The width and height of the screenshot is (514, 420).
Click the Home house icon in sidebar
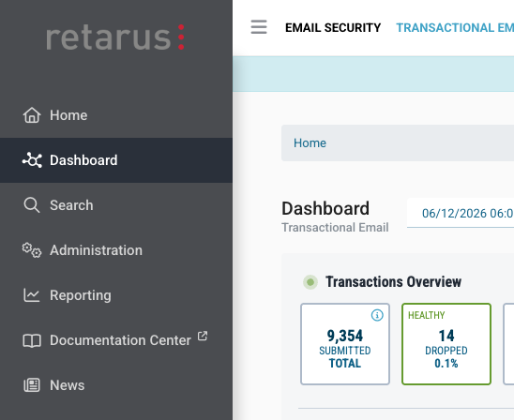32,115
